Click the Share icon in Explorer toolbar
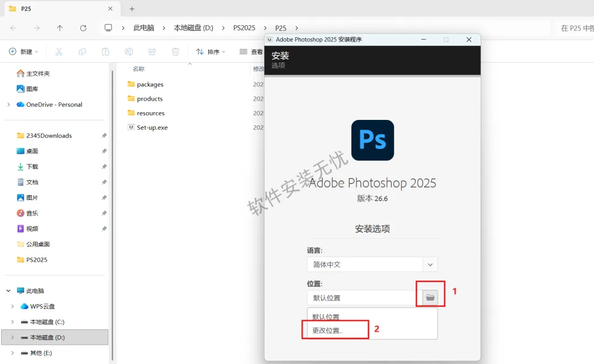Image resolution: width=594 pixels, height=364 pixels. pos(152,52)
